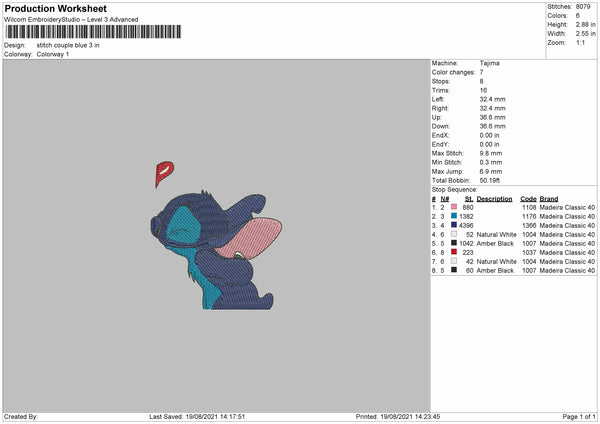Click the Min Stitch value 0.3 mm

coord(491,162)
